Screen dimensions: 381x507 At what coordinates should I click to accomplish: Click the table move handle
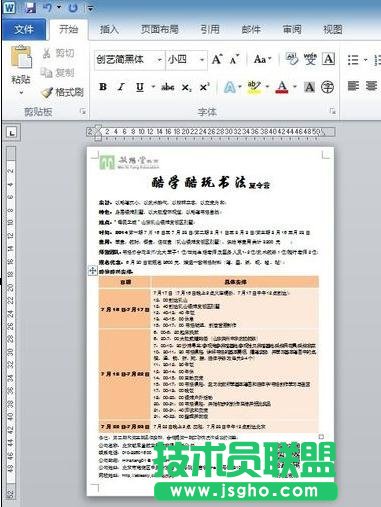(92, 271)
